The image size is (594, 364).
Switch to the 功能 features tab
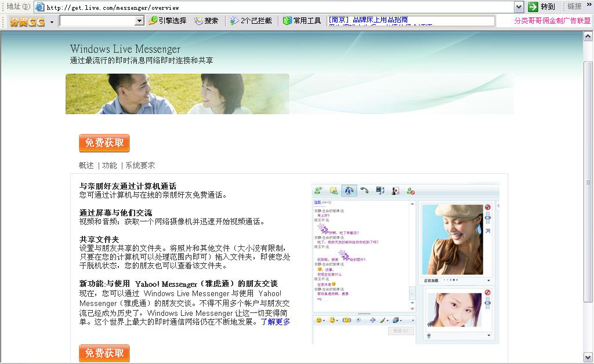[x=110, y=165]
